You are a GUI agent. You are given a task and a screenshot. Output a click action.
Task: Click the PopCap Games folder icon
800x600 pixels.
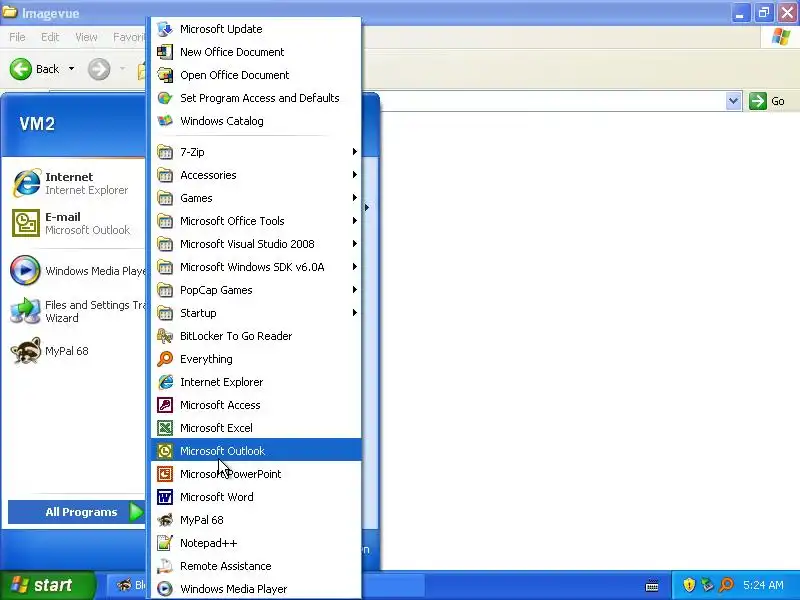(164, 290)
